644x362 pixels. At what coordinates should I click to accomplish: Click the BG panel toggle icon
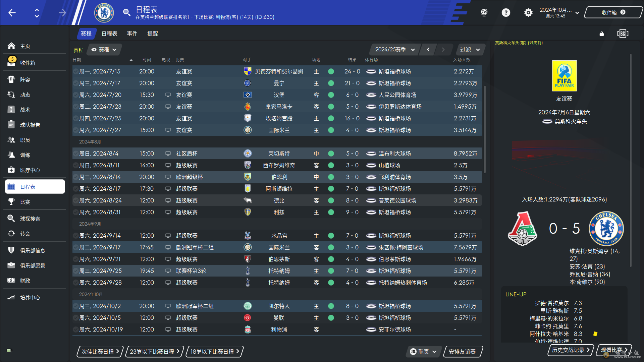click(623, 34)
